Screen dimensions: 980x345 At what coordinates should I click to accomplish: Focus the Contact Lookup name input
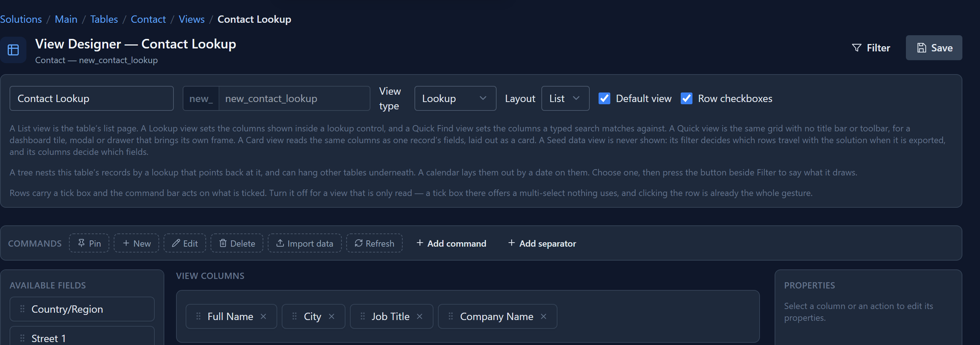click(x=92, y=99)
